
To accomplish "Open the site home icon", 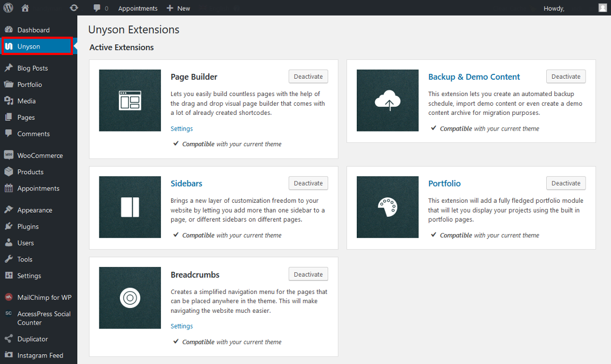I will tap(25, 8).
